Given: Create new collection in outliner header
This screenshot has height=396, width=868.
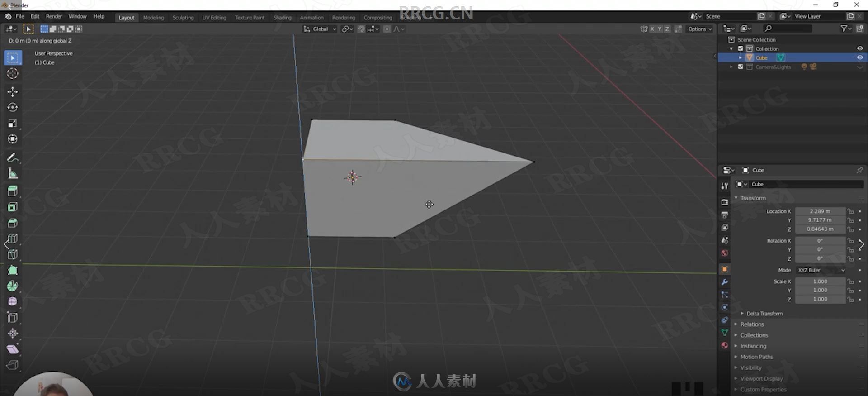Looking at the screenshot, I should (860, 29).
